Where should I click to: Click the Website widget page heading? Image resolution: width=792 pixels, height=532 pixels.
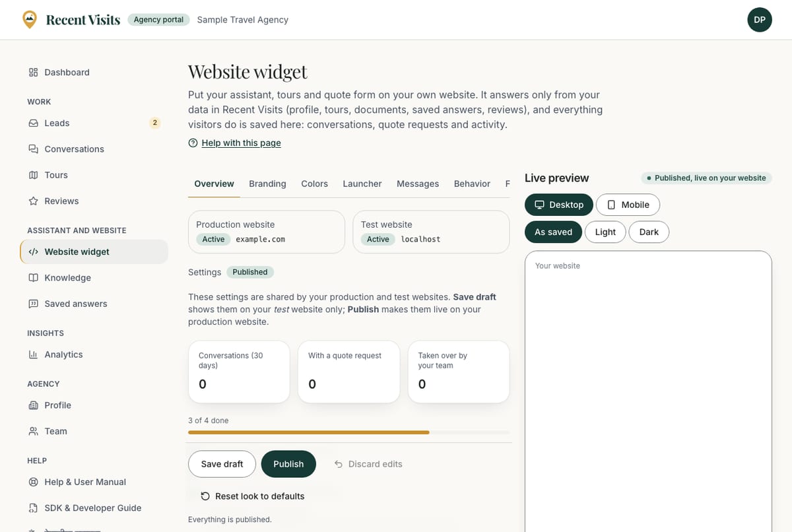click(x=247, y=71)
